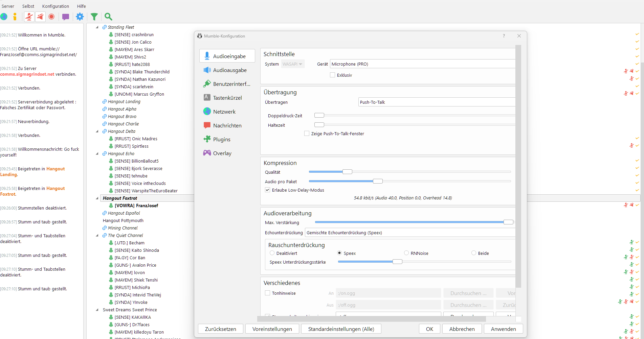Click user icon of Kaito Shinoda
The image size is (644, 339).
click(x=111, y=250)
